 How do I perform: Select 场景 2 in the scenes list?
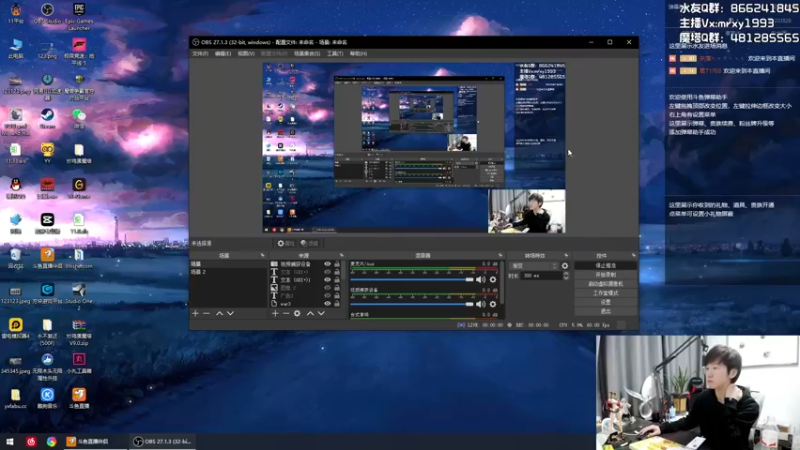228,272
